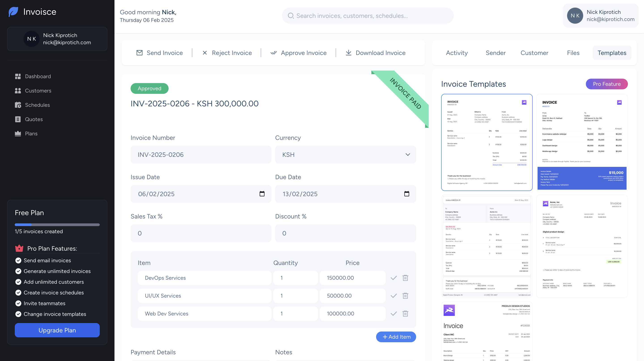Viewport: 644px width, 361px height.
Task: Click the Download Invoice arrow icon
Action: (x=348, y=53)
